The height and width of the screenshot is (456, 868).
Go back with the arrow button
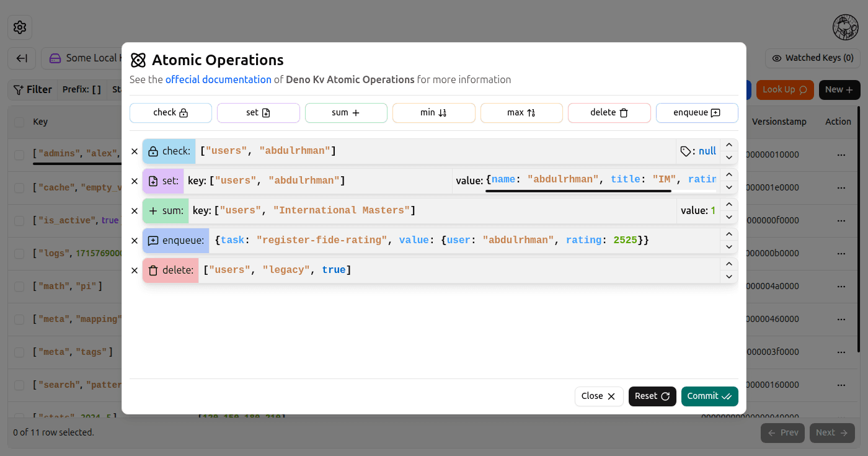(x=22, y=58)
